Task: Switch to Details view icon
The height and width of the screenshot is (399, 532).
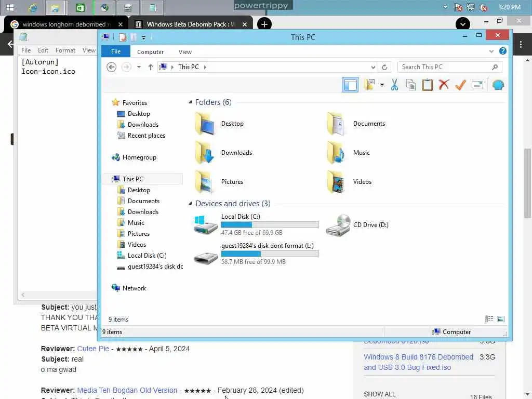Action: (489, 319)
